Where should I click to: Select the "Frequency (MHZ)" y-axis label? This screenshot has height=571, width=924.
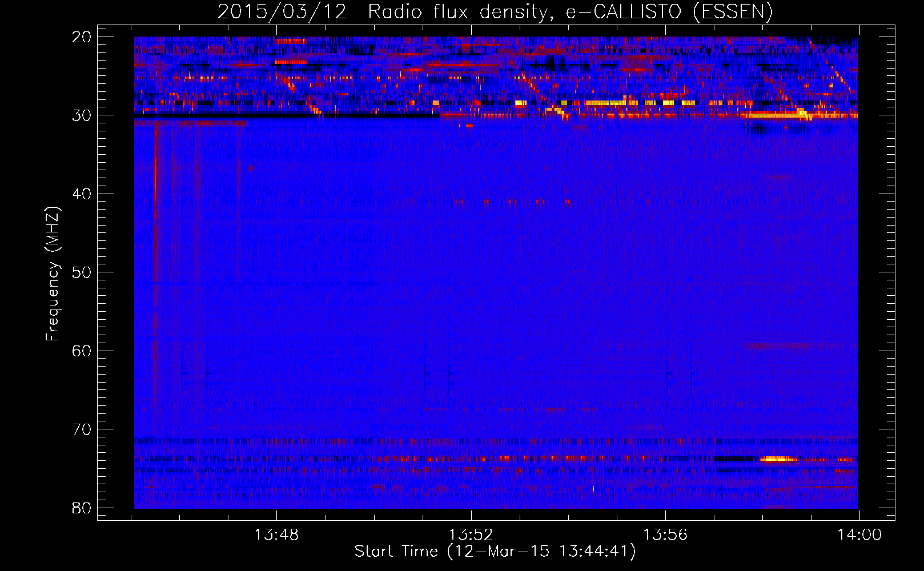point(53,274)
